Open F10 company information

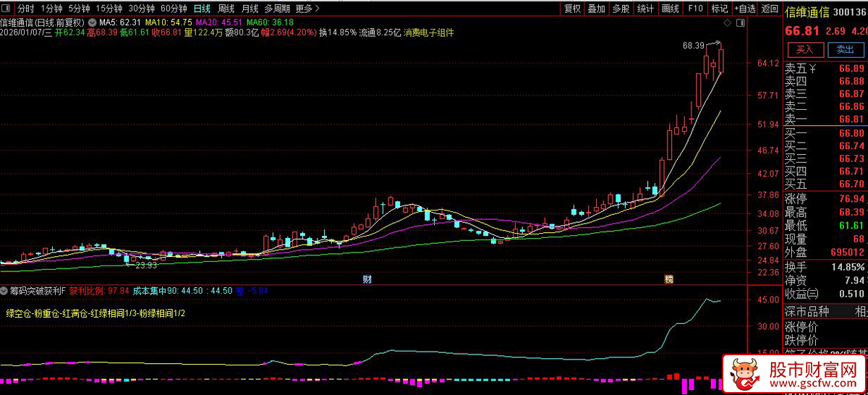pos(695,9)
